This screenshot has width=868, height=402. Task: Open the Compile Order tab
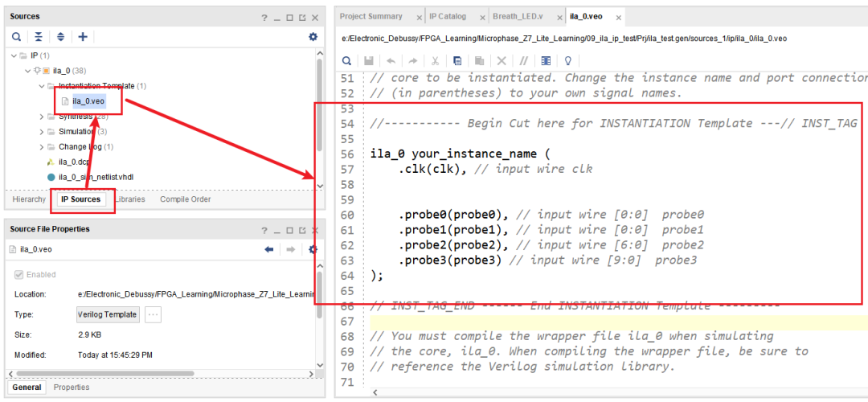click(185, 199)
